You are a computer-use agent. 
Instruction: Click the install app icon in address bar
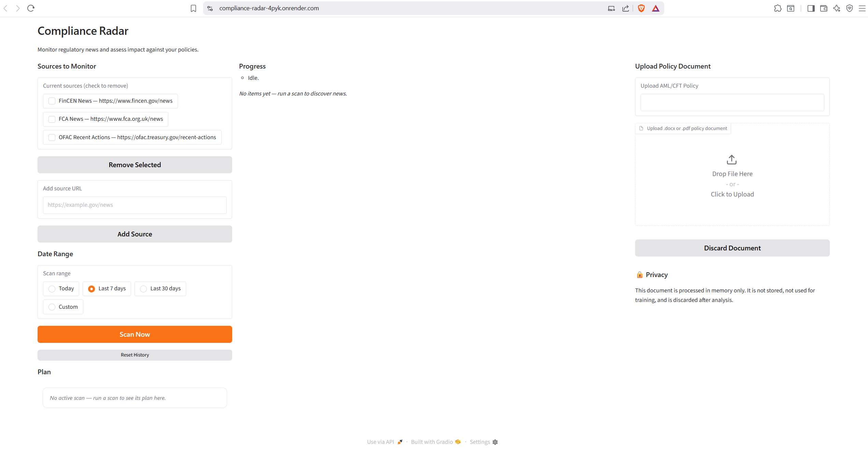point(611,8)
